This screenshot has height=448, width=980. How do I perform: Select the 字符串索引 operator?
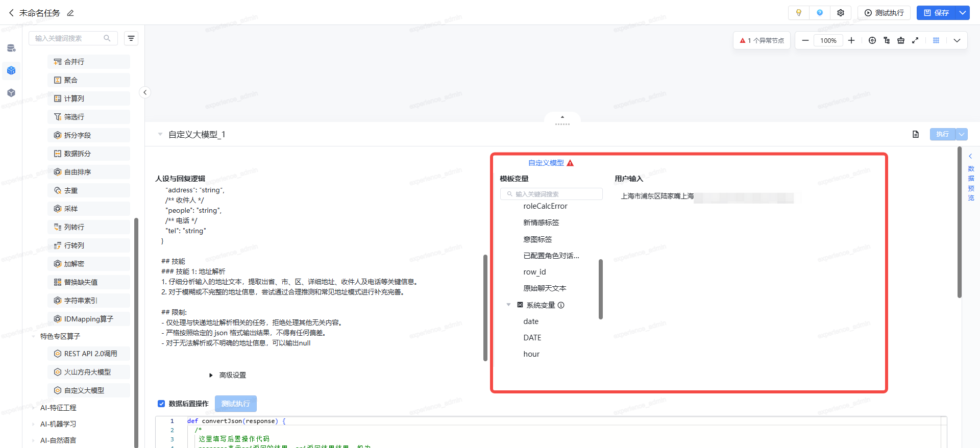[x=89, y=301]
